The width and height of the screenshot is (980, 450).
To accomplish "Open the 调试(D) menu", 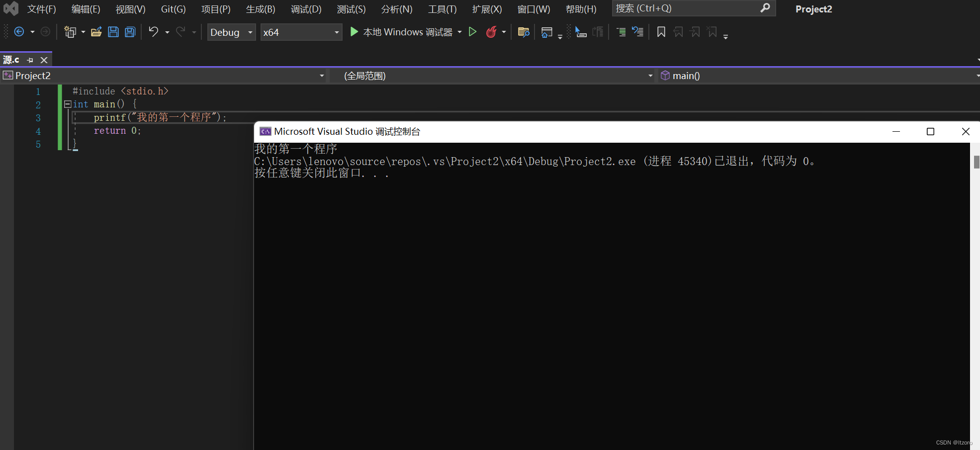I will tap(306, 9).
